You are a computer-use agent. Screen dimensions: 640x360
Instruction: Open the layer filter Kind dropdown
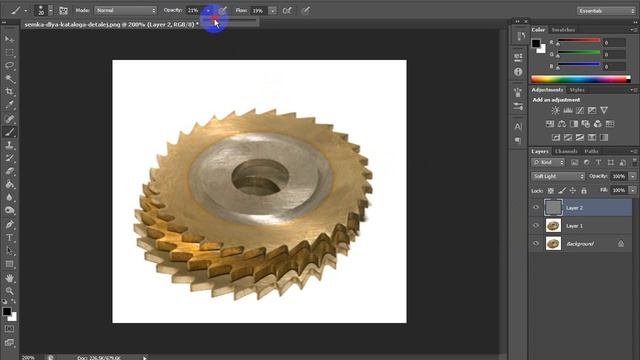(548, 162)
